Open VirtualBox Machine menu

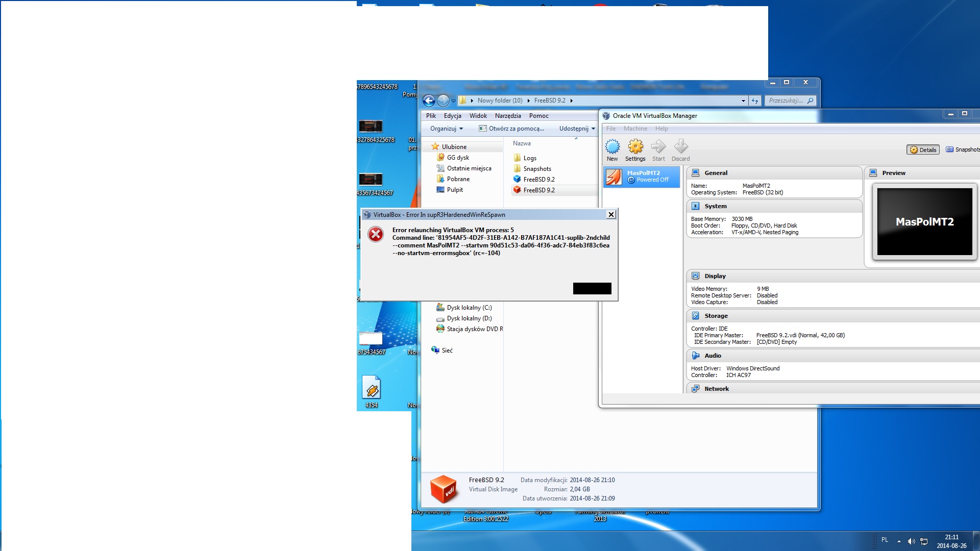tap(635, 129)
